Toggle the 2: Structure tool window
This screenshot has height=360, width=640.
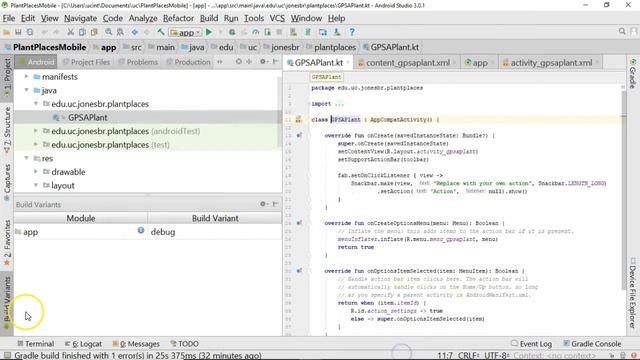(x=7, y=130)
